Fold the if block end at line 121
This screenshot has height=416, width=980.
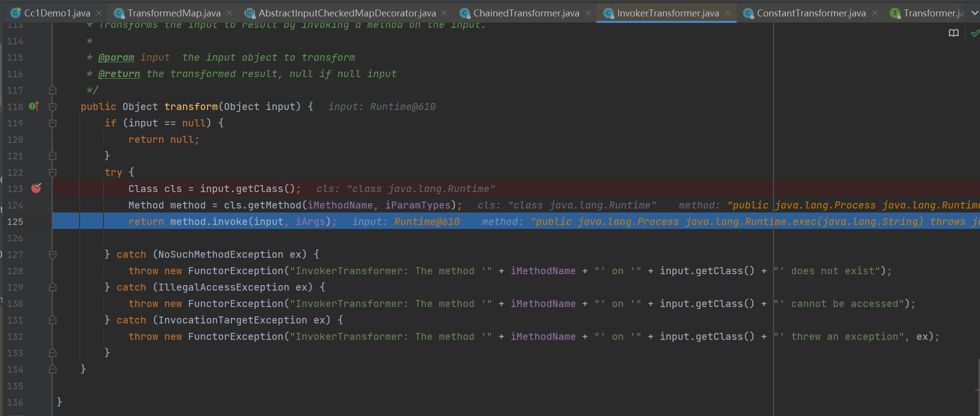[52, 156]
